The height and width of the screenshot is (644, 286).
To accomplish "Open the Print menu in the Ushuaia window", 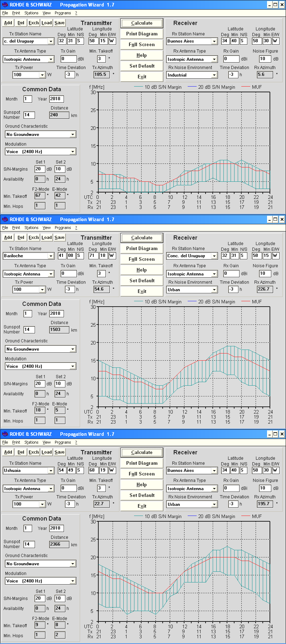I will (x=16, y=442).
